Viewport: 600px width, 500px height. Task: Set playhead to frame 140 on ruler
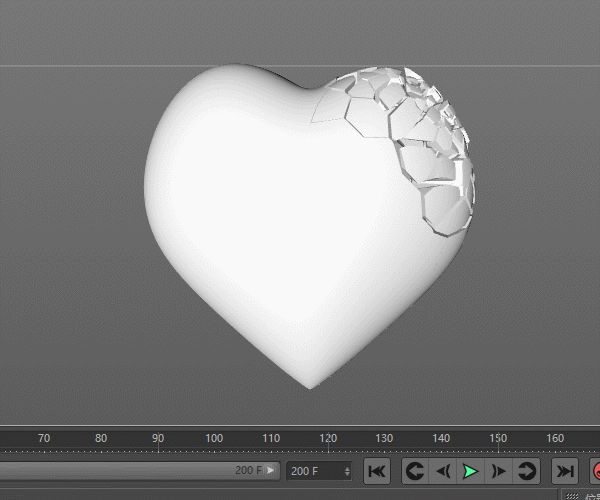441,438
